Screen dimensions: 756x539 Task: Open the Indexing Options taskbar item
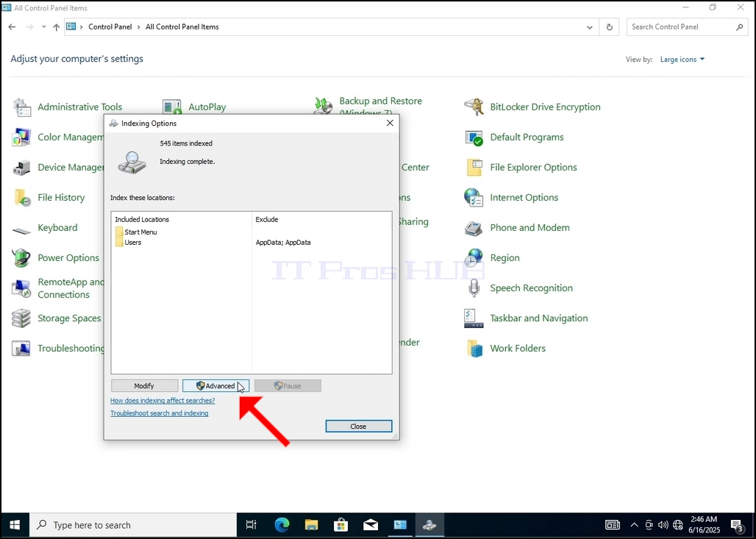point(429,525)
